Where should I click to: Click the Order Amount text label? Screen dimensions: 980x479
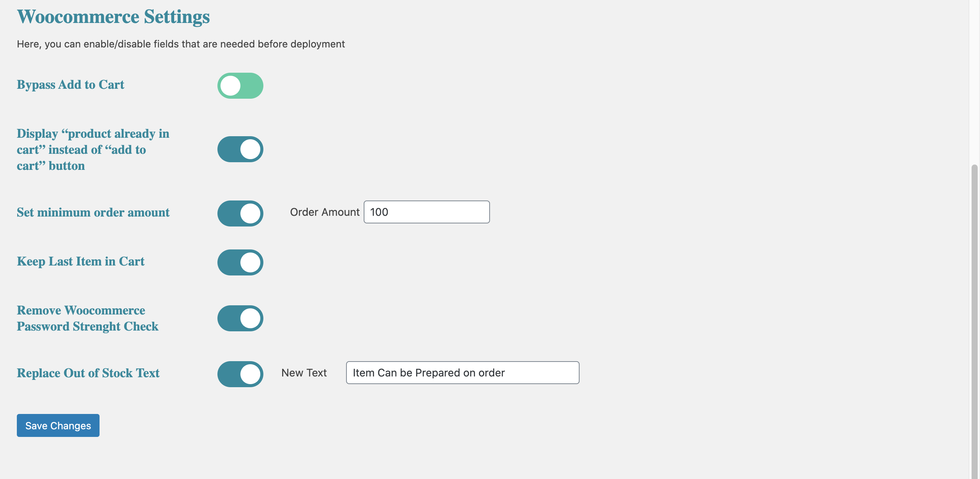coord(325,212)
